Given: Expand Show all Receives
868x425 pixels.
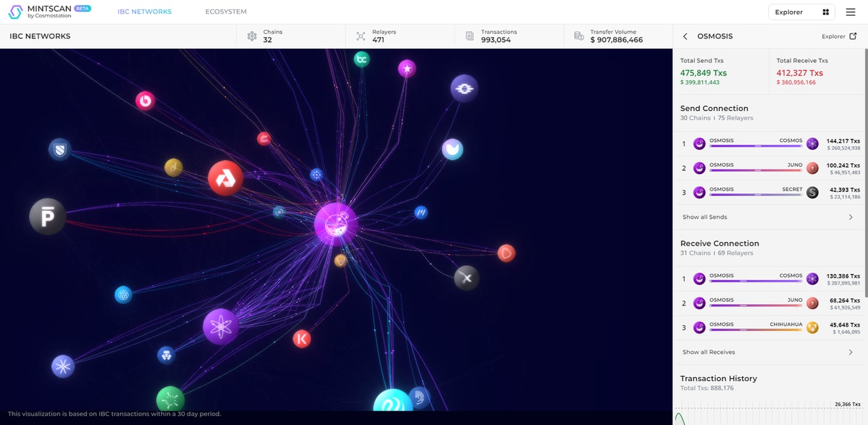Looking at the screenshot, I should [709, 352].
